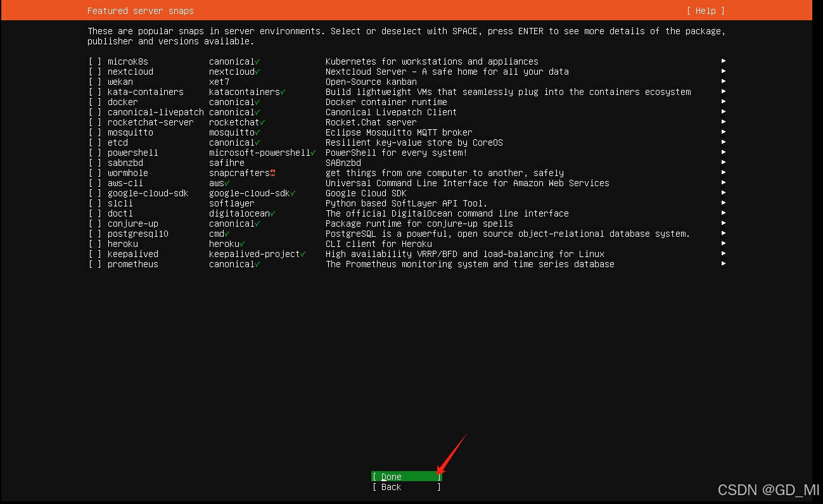This screenshot has height=504, width=823.
Task: Enable the mosquitto snap checkbox
Action: 94,132
